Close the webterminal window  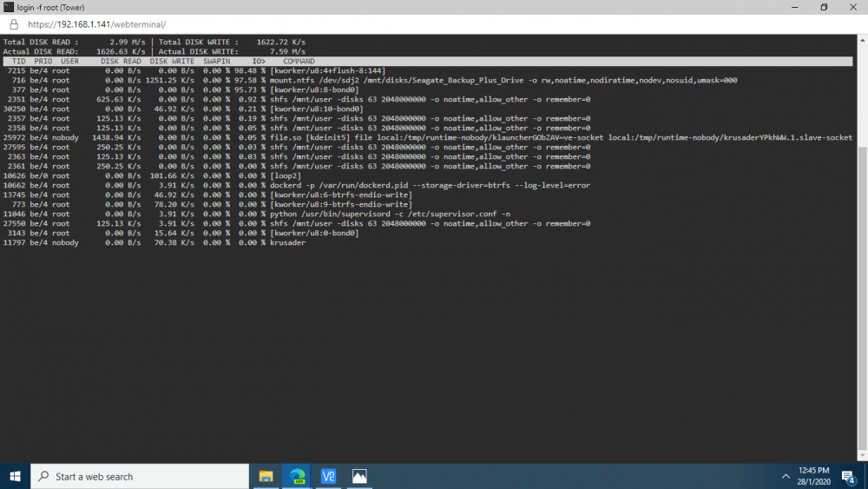[x=853, y=7]
